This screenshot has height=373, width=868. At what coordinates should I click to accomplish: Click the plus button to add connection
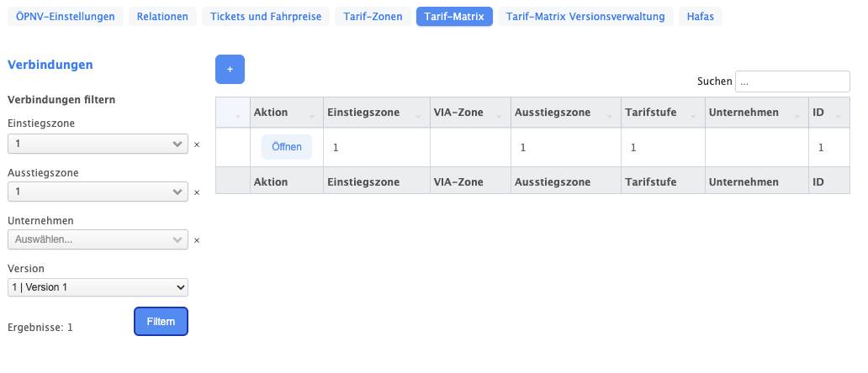tap(230, 69)
